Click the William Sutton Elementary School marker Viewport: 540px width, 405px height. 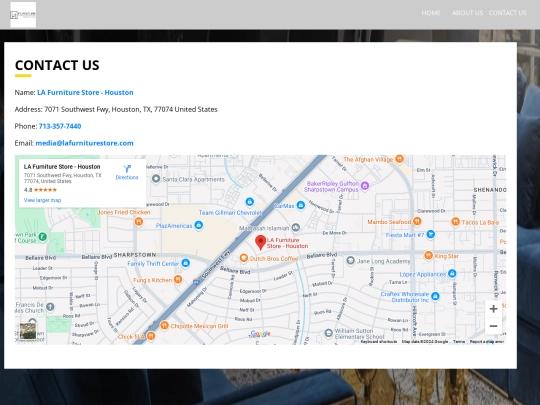329,333
